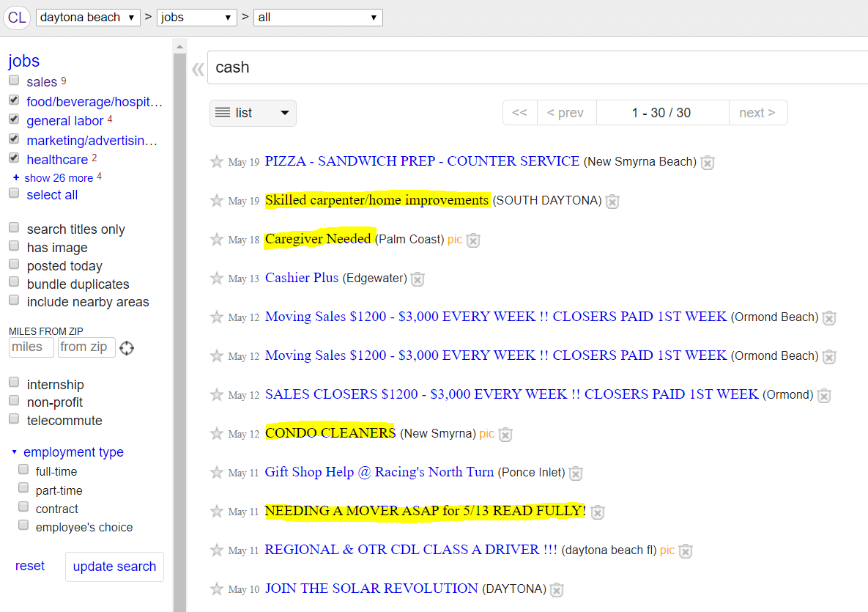Click inside the "cash" search input field
The image size is (868, 612).
pos(439,67)
